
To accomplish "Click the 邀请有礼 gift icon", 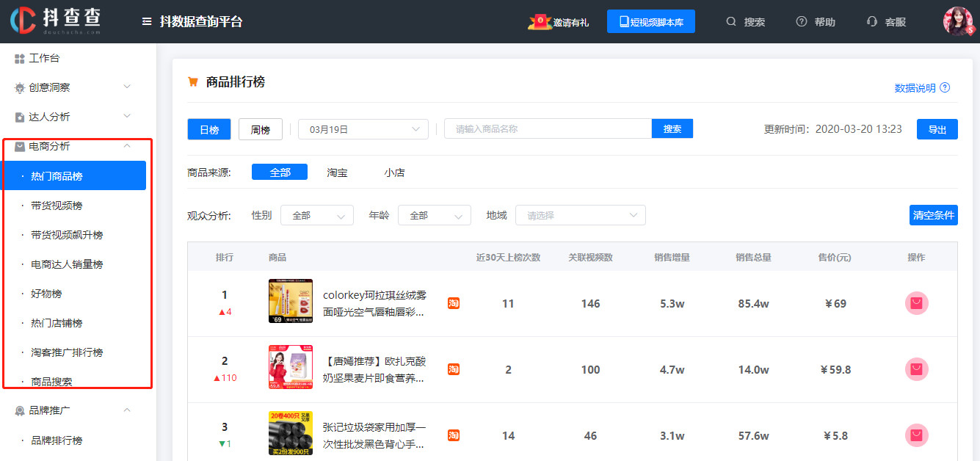I will pyautogui.click(x=540, y=22).
